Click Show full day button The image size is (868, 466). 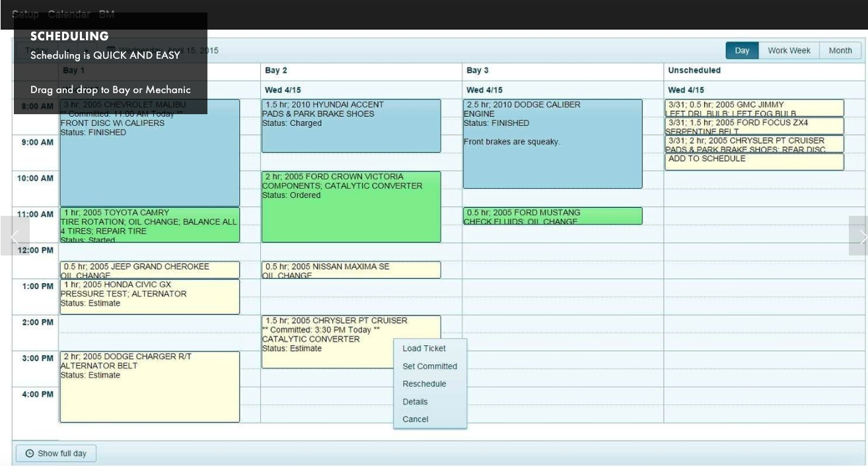(56, 453)
